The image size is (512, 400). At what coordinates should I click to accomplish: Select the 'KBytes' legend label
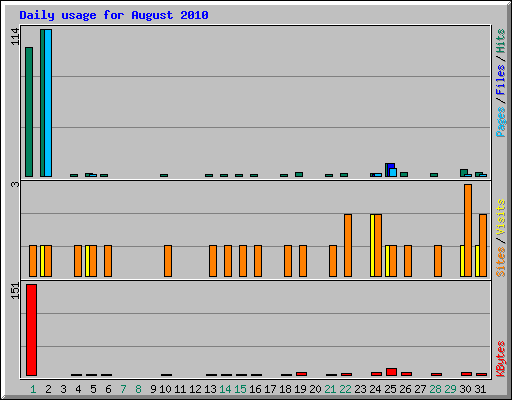click(500, 359)
